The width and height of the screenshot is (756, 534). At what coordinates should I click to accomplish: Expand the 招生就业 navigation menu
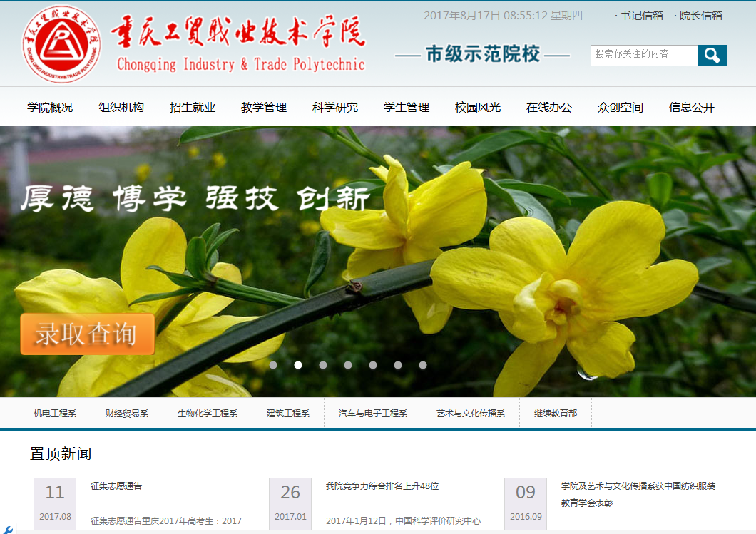click(x=193, y=108)
